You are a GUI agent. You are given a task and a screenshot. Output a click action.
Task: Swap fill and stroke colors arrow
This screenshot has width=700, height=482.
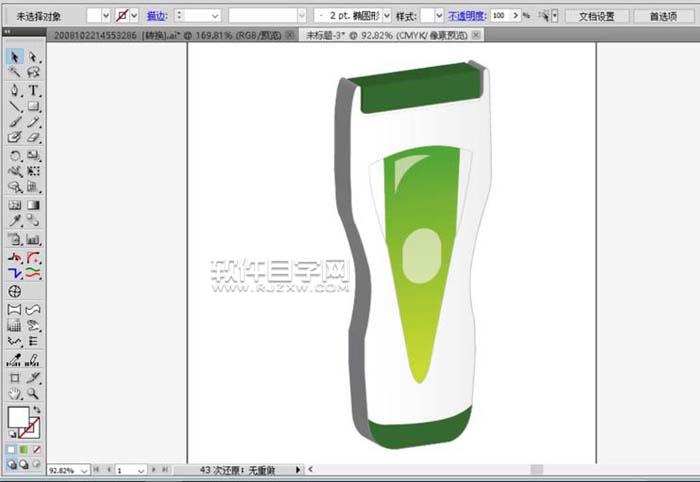(38, 410)
